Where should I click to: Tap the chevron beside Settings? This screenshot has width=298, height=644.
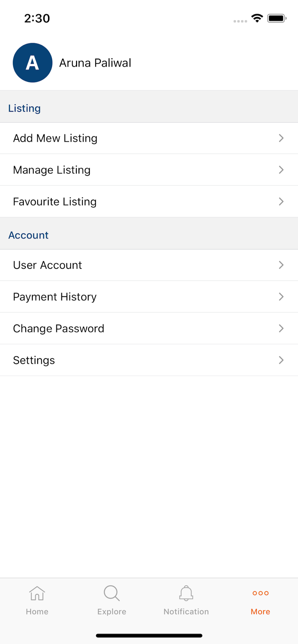coord(281,360)
